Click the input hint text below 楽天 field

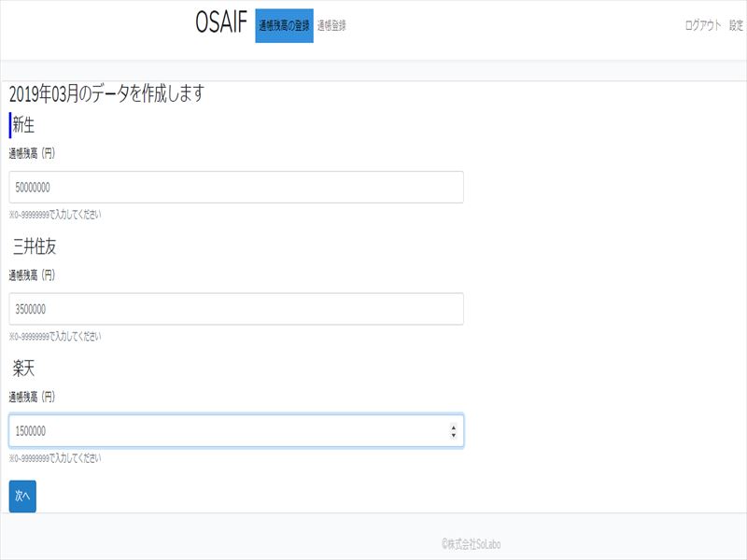[x=55, y=458]
